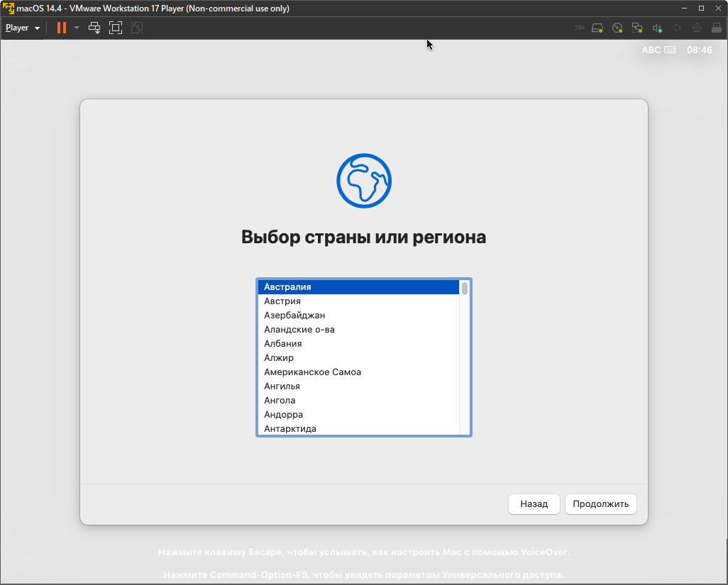Enter full screen mode in VMware
The height and width of the screenshot is (585, 728).
pyautogui.click(x=116, y=28)
